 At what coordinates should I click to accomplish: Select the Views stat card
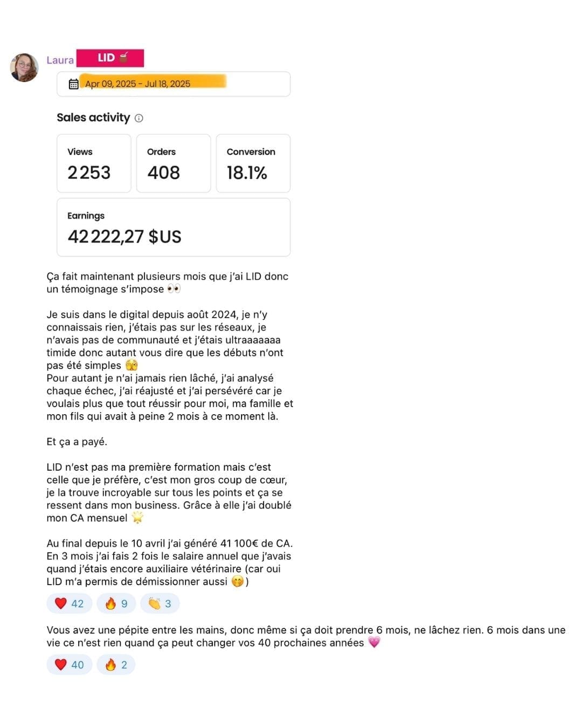(x=94, y=163)
